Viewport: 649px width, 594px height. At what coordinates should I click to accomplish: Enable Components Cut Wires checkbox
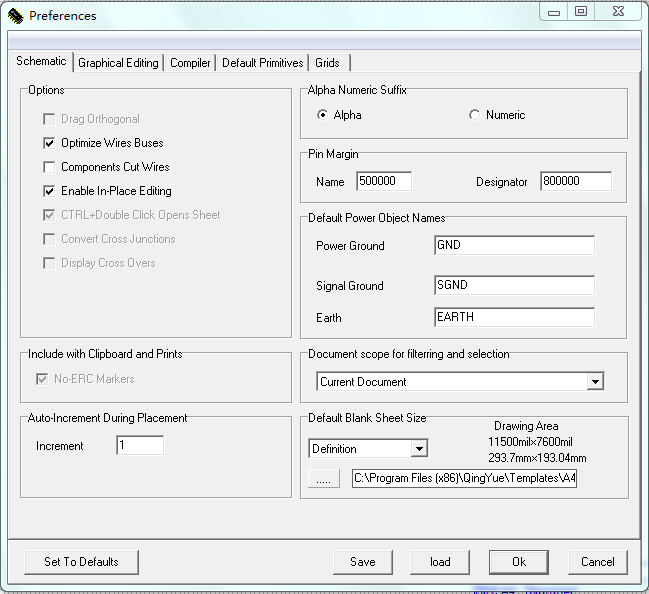click(50, 167)
